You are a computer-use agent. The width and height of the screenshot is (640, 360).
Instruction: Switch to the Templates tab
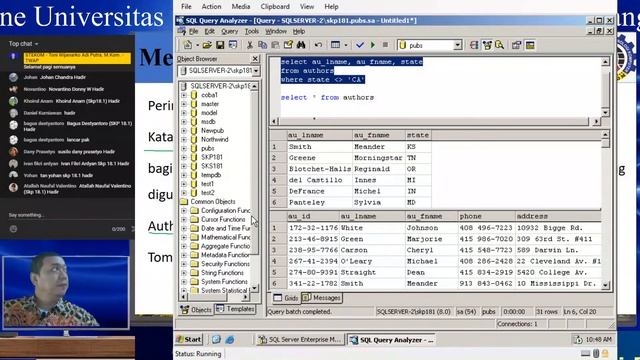235,309
